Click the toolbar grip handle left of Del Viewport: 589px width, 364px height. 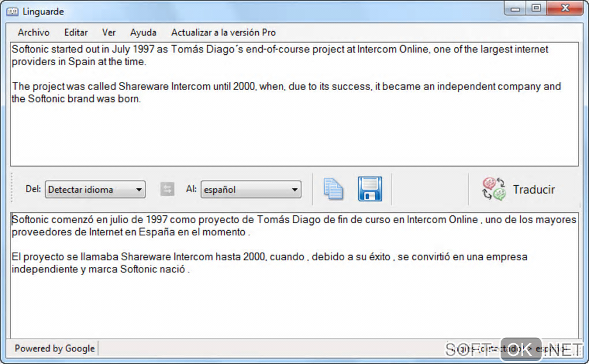[12, 187]
